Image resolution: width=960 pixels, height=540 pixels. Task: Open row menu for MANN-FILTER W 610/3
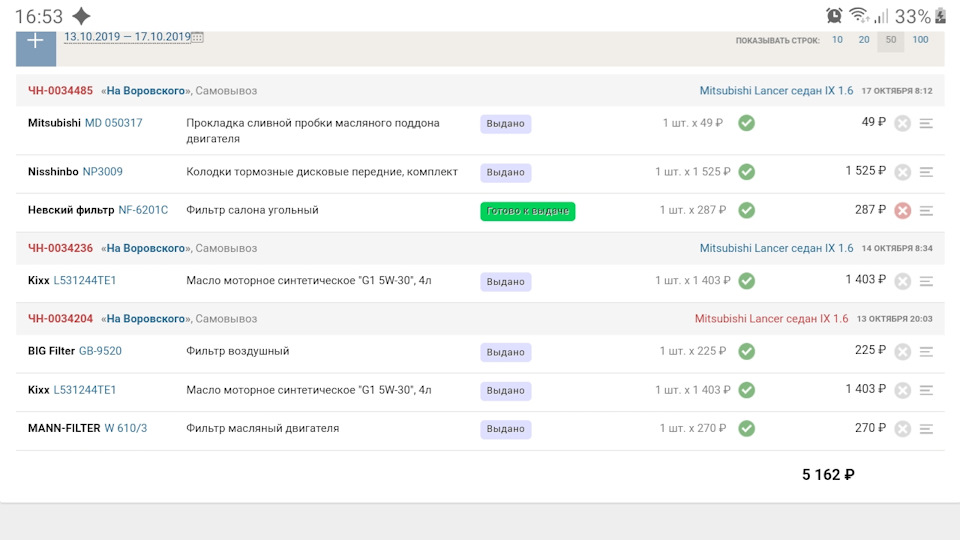(926, 429)
